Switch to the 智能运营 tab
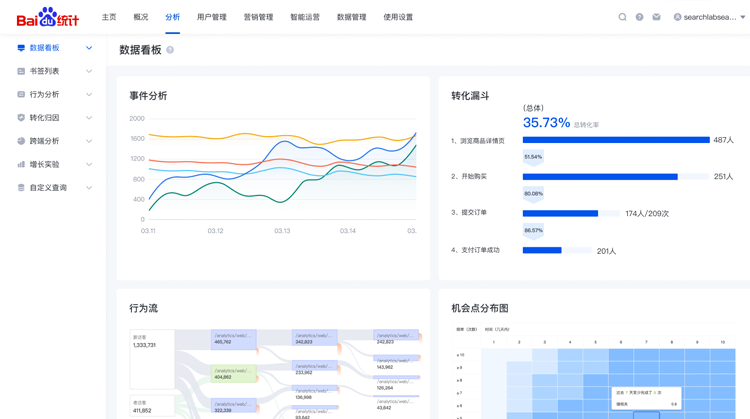The width and height of the screenshot is (750, 419). point(305,17)
